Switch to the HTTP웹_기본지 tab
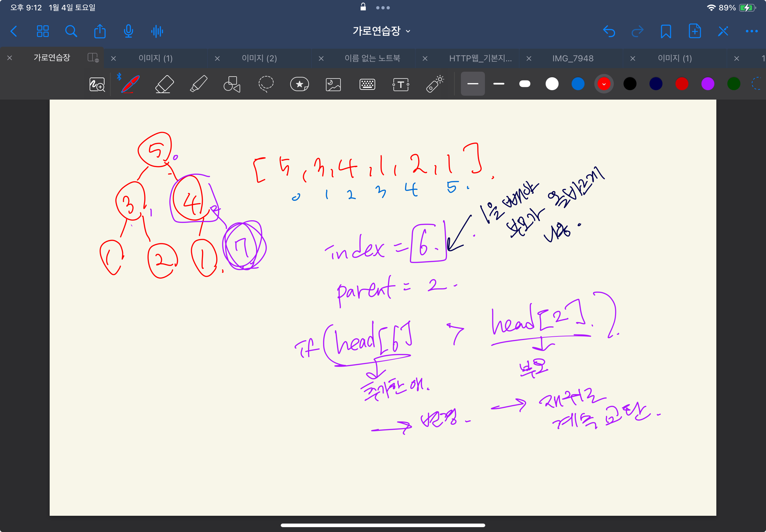This screenshot has width=766, height=532. pos(480,58)
